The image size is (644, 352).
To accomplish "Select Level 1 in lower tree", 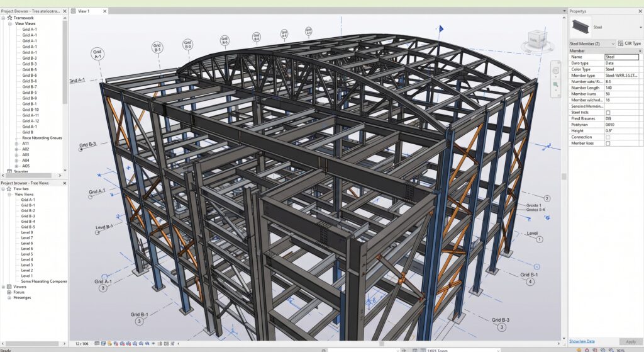I will 26,276.
